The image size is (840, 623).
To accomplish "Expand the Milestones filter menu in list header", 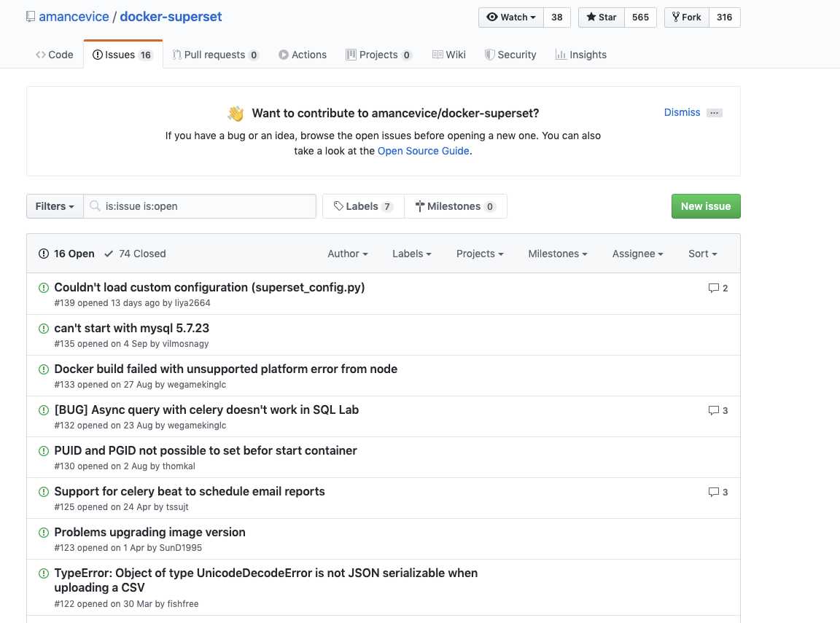I will [x=558, y=254].
